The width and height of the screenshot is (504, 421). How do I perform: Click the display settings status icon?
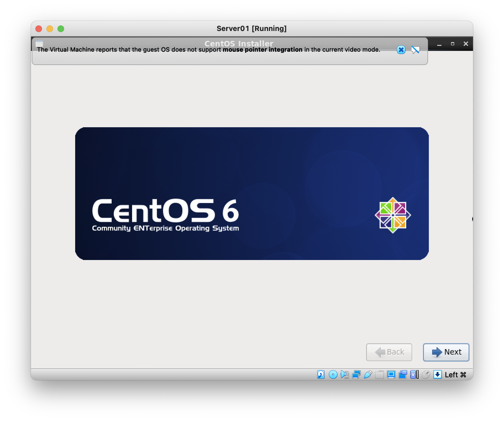pyautogui.click(x=391, y=375)
